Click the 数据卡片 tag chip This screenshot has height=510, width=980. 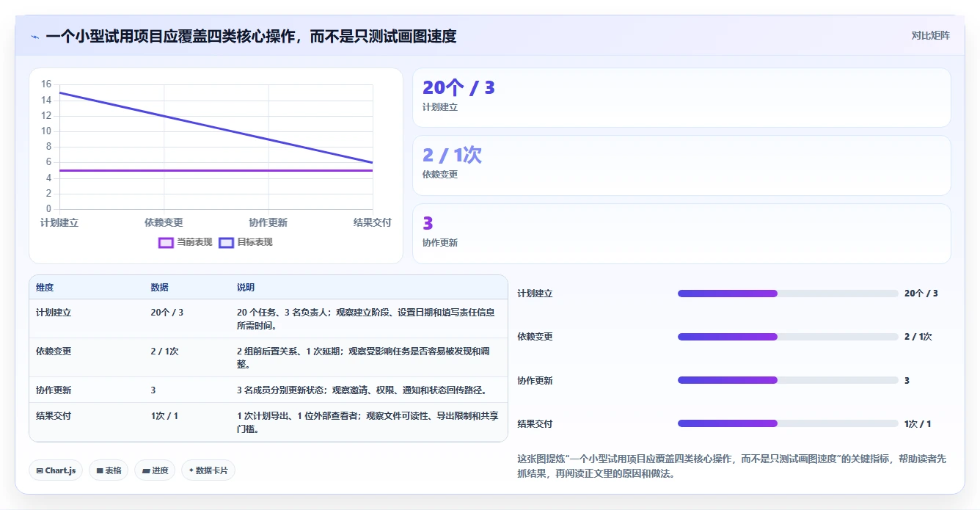point(208,470)
